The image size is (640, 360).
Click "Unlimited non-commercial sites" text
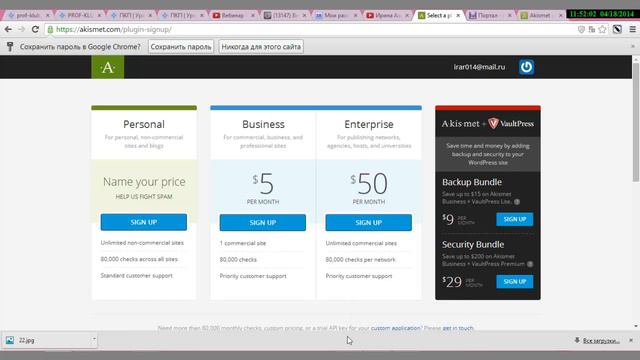[x=142, y=243]
